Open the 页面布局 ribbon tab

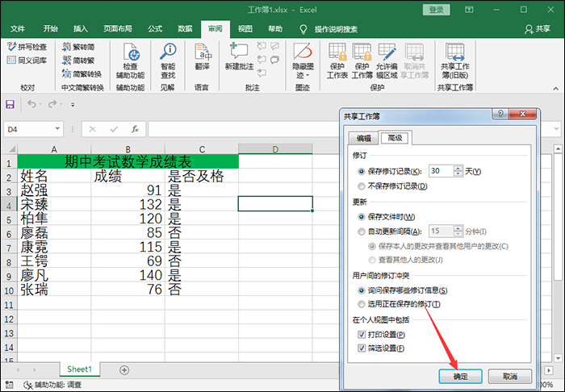point(117,28)
